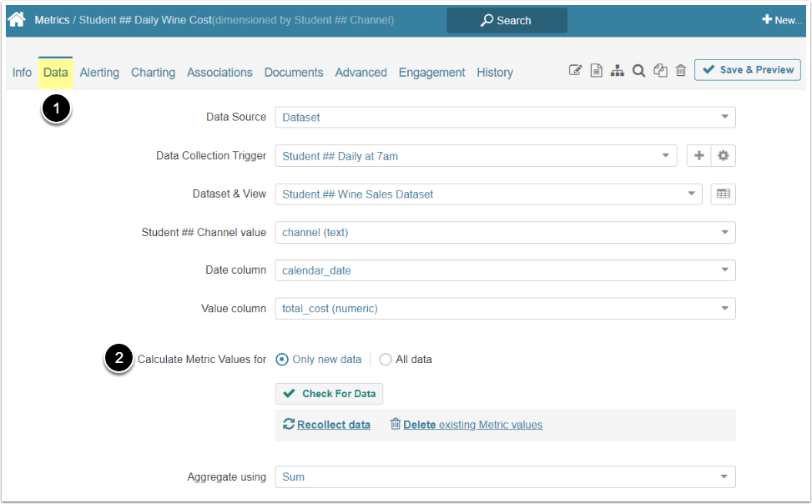The width and height of the screenshot is (812, 504).
Task: Go to the home icon
Action: [x=17, y=20]
